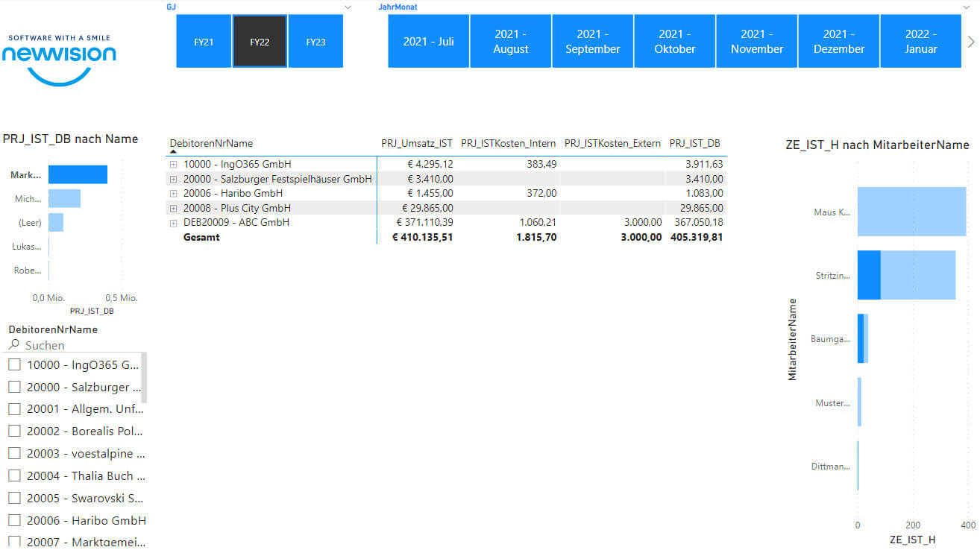Switch to the FY23 fiscal year tile
The height and width of the screenshot is (550, 980).
pyautogui.click(x=315, y=42)
